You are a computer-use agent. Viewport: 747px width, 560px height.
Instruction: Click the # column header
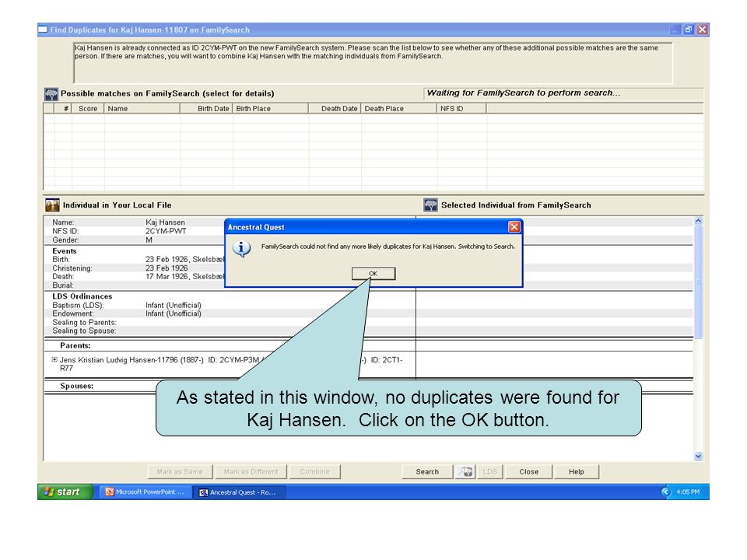(x=63, y=109)
